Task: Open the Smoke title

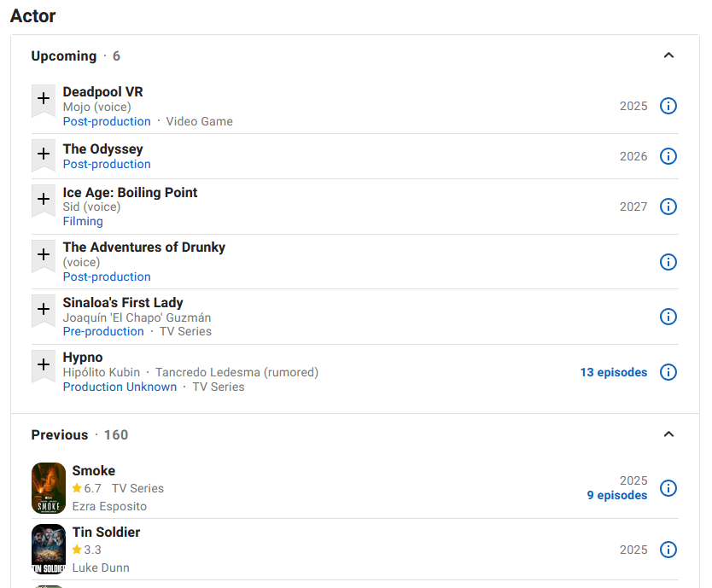Action: (x=94, y=470)
